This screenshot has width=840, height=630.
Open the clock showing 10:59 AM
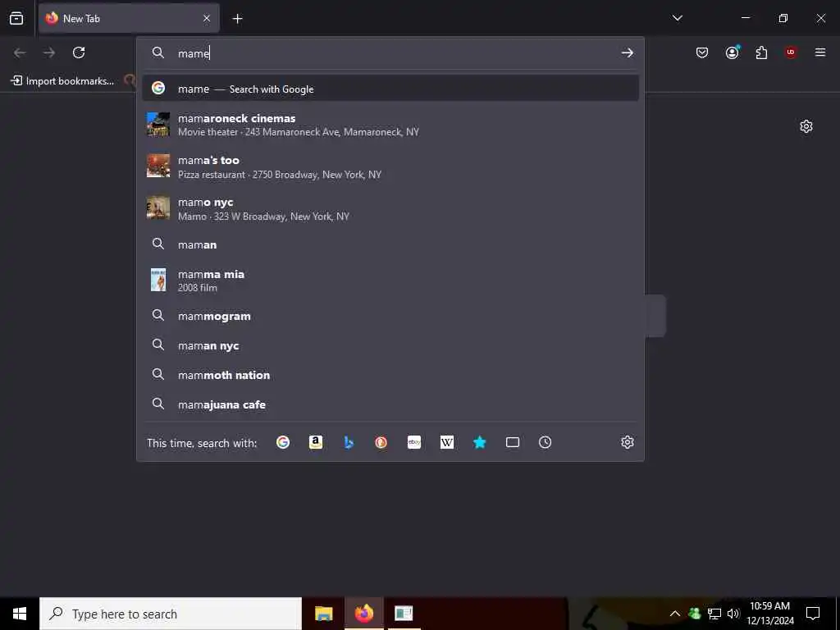tap(770, 614)
